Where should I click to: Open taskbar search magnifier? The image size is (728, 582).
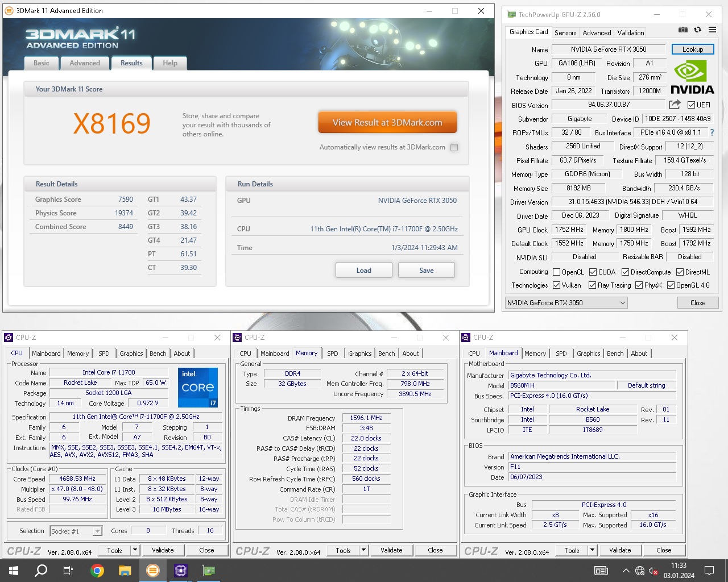tap(41, 571)
